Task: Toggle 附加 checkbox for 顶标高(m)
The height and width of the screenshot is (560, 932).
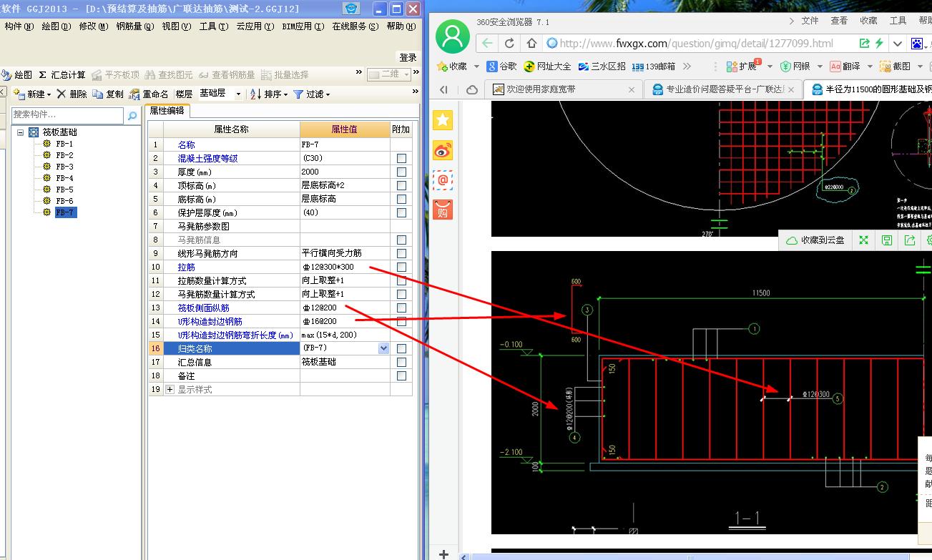Action: pyautogui.click(x=401, y=186)
